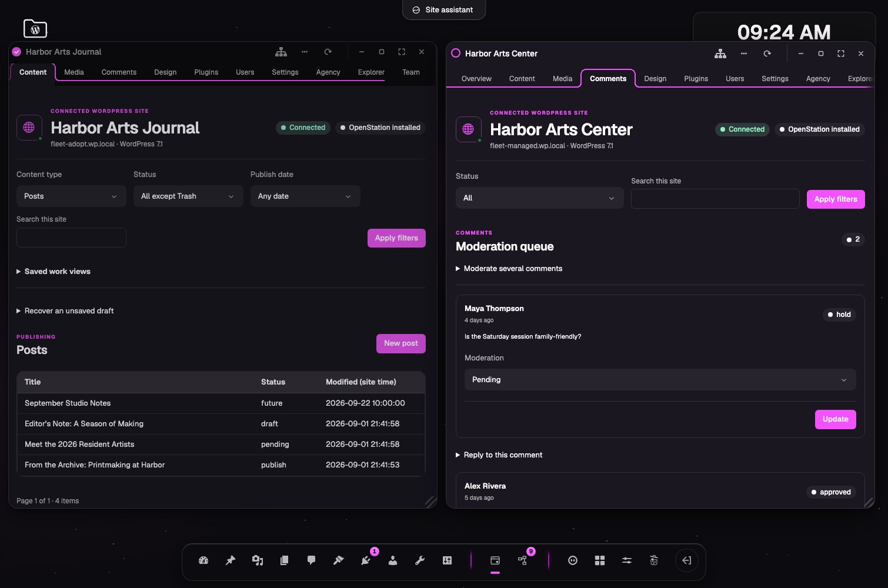Screen dimensions: 888x588
Task: Open the Plugins tab in Harbor Arts Journal
Action: click(x=206, y=72)
